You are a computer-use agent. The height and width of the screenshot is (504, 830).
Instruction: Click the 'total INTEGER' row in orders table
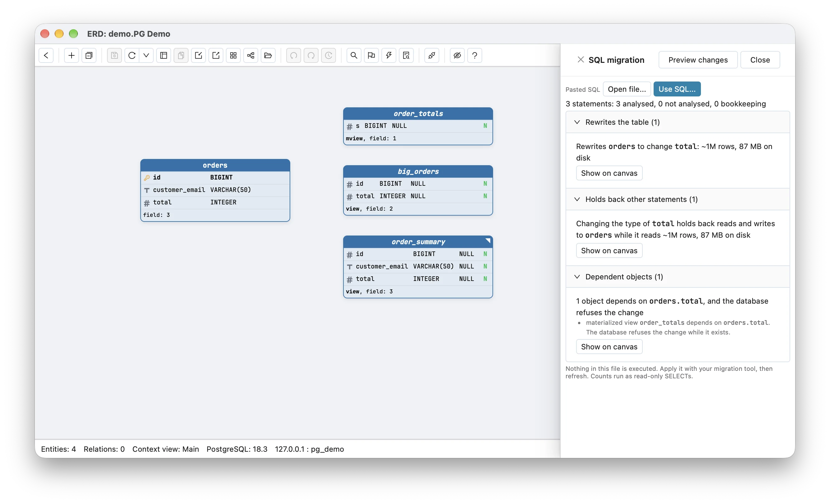click(215, 203)
